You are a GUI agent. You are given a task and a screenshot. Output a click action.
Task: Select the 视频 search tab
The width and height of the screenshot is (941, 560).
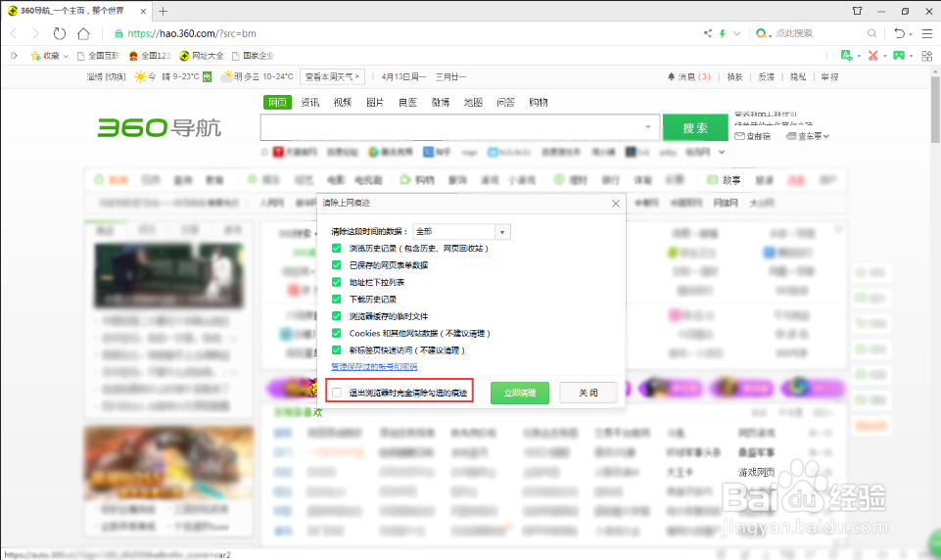click(342, 102)
